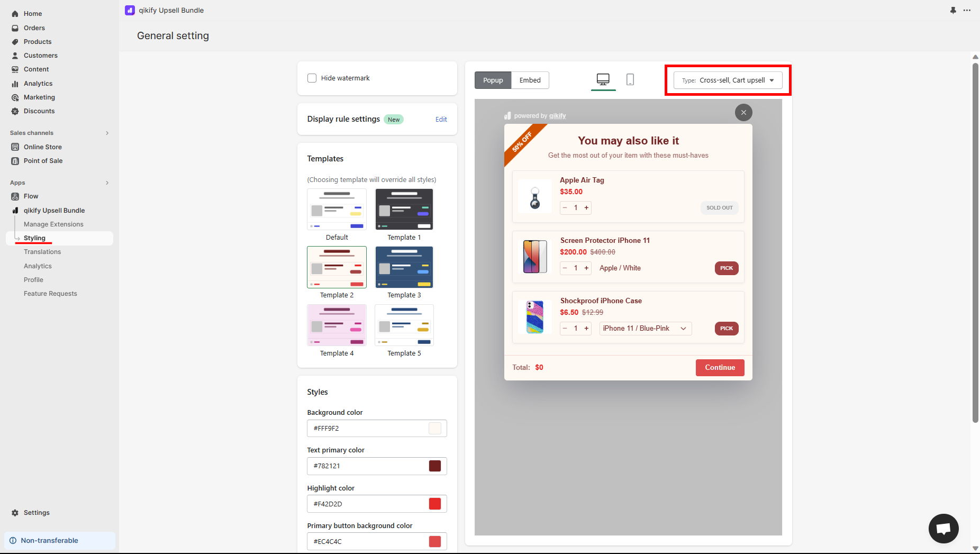Viewport: 980px width, 554px height.
Task: Open the Translations submenu item
Action: [x=42, y=252]
